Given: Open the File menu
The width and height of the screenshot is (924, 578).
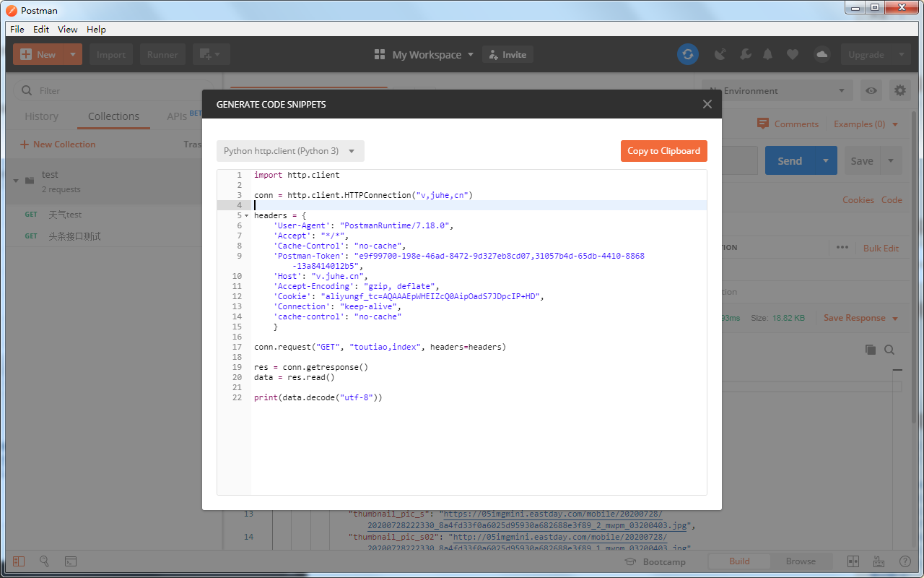Looking at the screenshot, I should click(x=17, y=30).
